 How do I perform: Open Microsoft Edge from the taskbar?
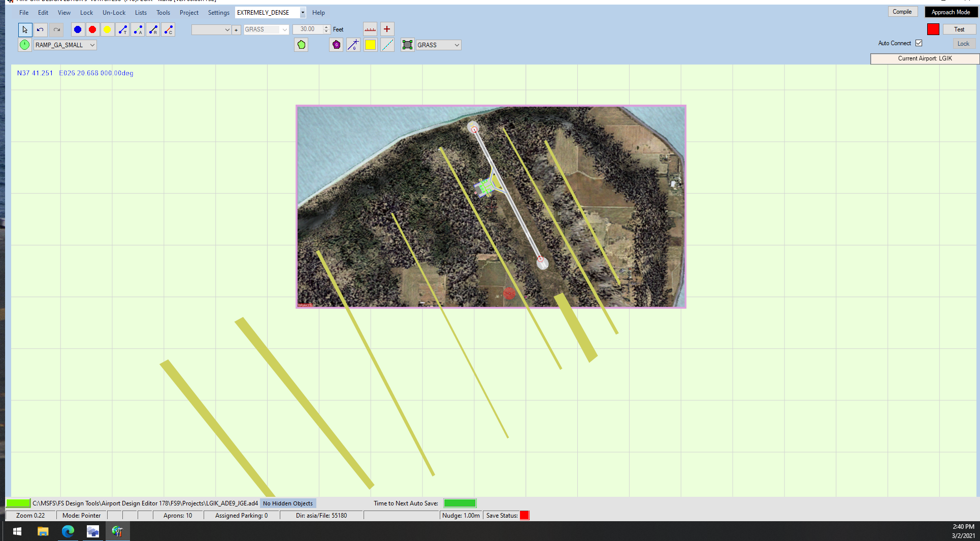[68, 531]
